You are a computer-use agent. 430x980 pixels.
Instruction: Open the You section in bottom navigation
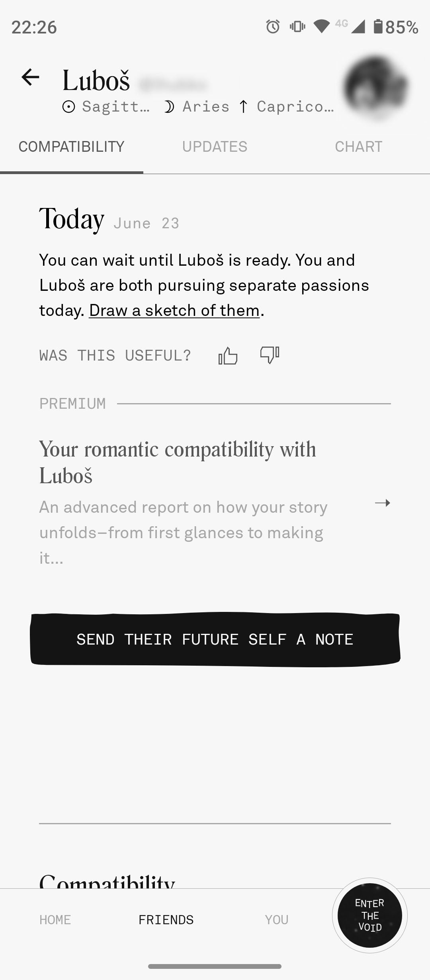tap(276, 919)
